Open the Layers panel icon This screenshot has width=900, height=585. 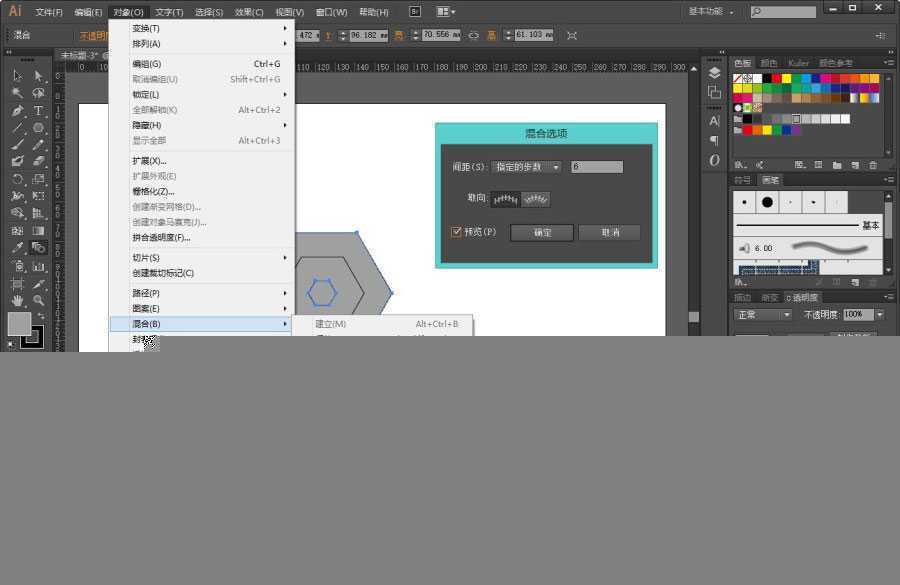(714, 70)
